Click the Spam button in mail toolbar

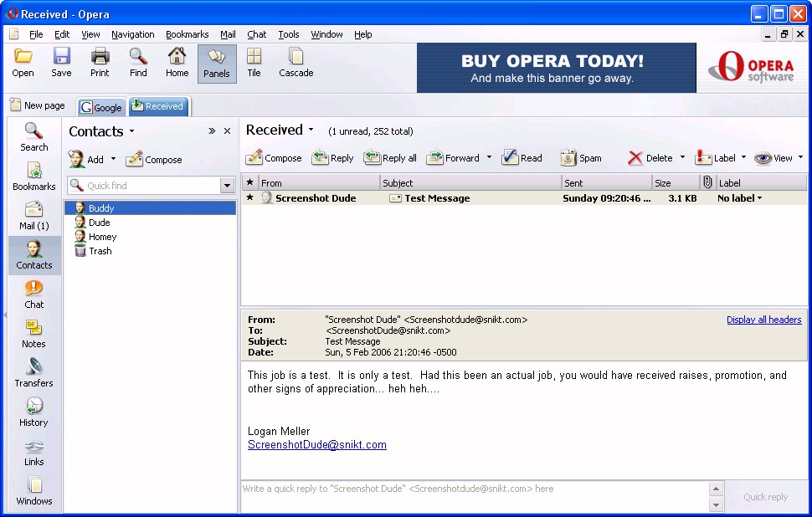tap(580, 158)
